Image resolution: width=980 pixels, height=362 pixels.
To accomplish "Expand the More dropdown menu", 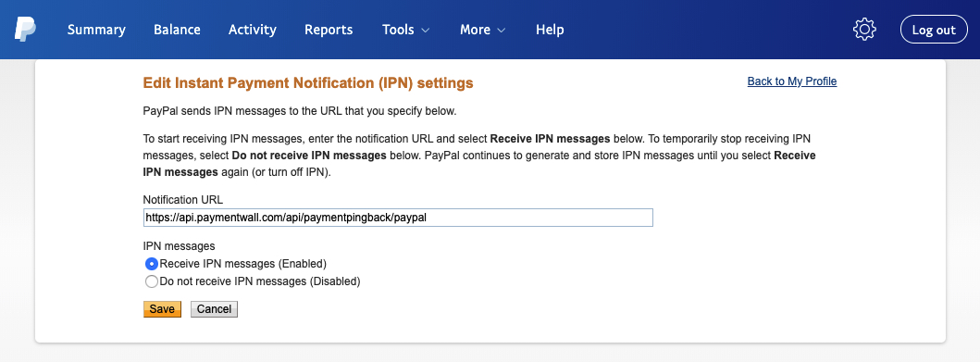I will tap(483, 30).
